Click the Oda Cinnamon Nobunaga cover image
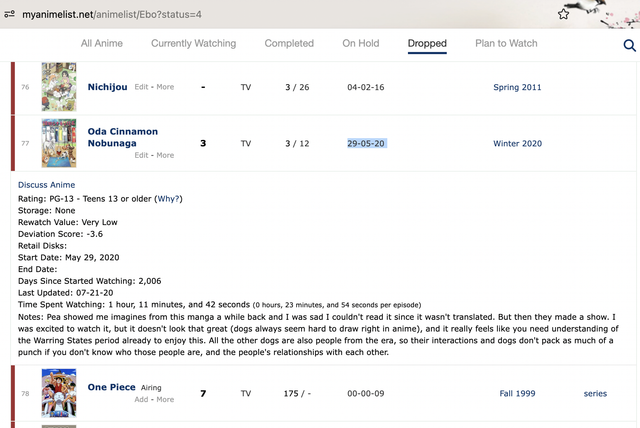 pos(58,143)
